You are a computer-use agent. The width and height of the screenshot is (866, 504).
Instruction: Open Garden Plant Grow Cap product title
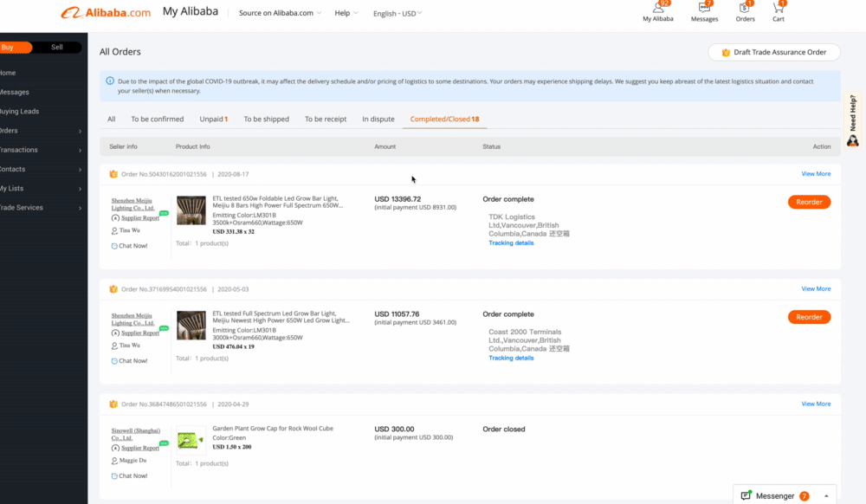pyautogui.click(x=273, y=429)
